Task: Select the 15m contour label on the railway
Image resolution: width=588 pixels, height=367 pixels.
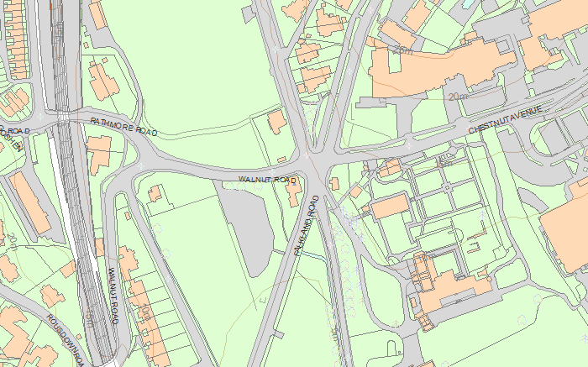Action: click(88, 318)
